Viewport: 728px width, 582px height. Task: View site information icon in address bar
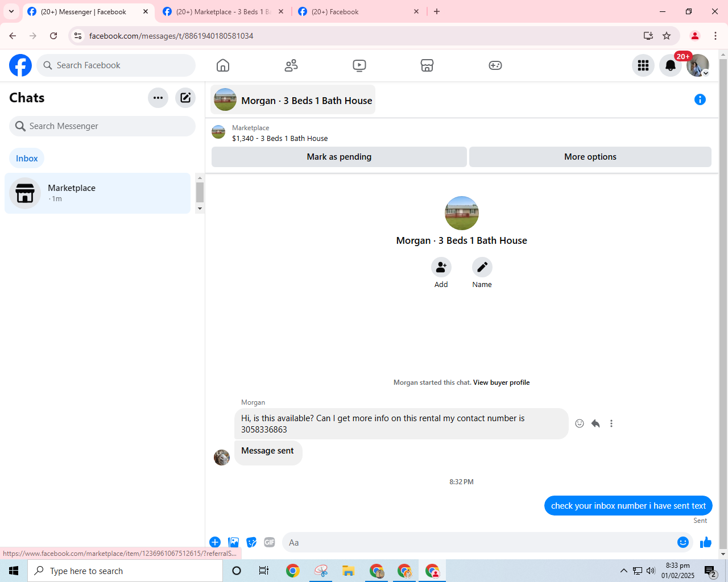pyautogui.click(x=78, y=36)
